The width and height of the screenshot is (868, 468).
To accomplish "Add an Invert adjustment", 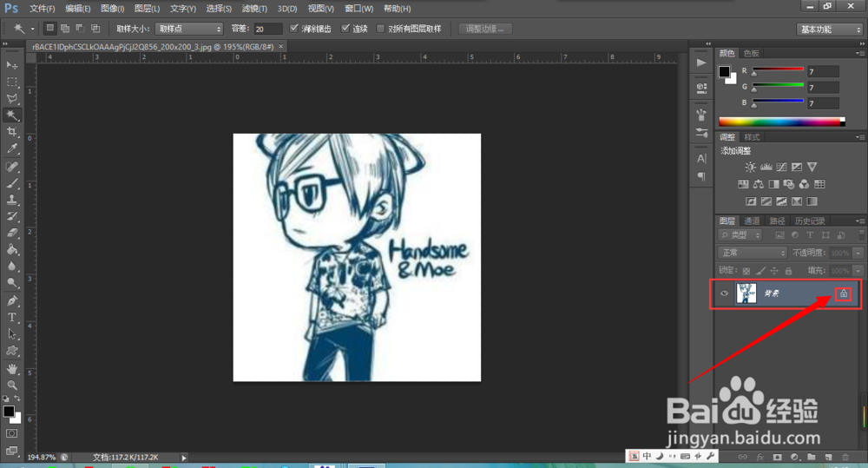I will click(x=751, y=201).
